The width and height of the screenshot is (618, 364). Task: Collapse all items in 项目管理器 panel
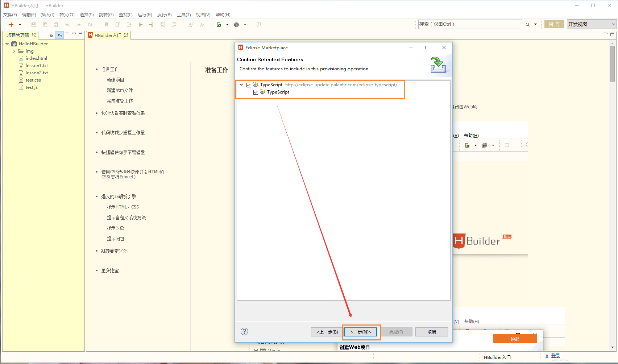(50, 35)
